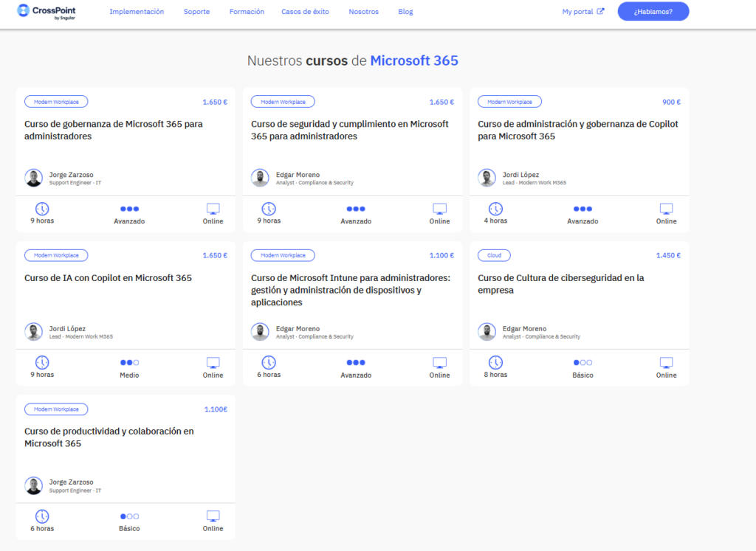Click the CrossPoint logo

47,12
